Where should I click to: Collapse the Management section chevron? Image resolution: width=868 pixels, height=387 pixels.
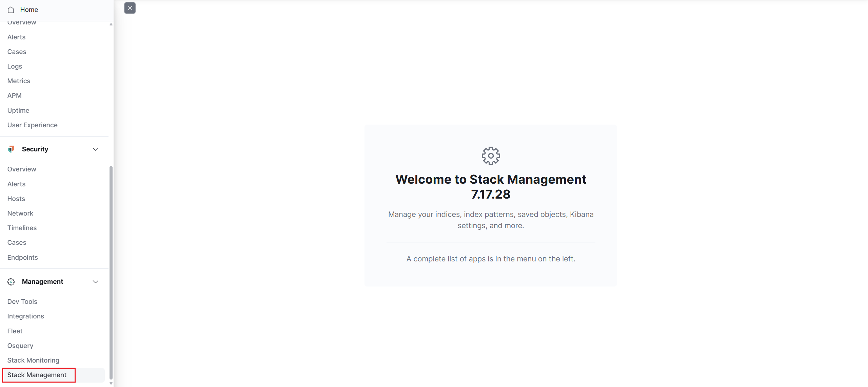coord(96,282)
